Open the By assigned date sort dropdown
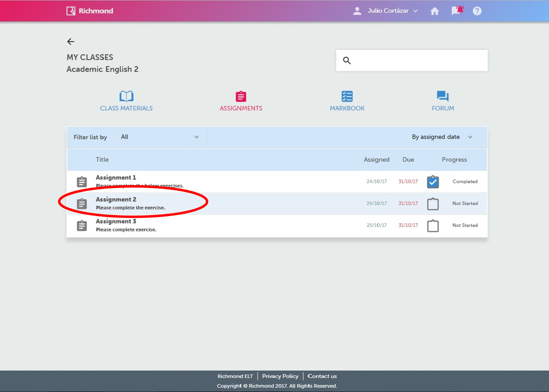The image size is (549, 392). click(x=442, y=137)
